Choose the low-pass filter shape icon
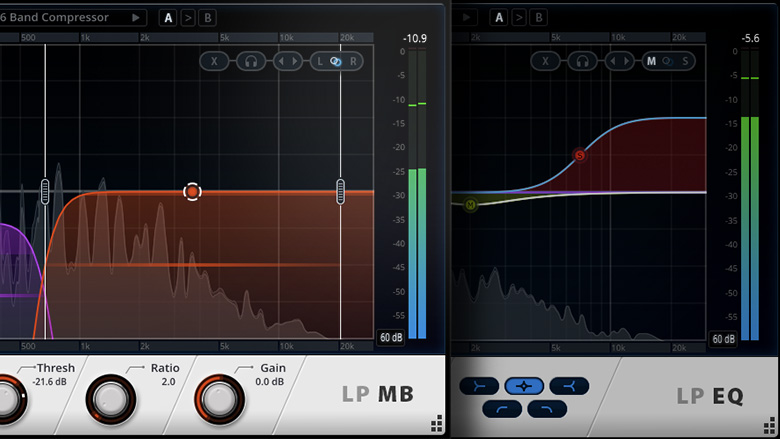This screenshot has height=439, width=780. coord(546,408)
